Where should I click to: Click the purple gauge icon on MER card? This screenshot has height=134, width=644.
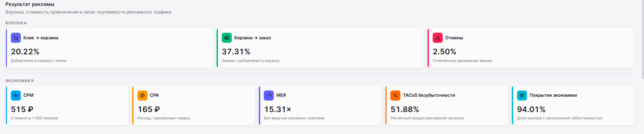point(269,95)
